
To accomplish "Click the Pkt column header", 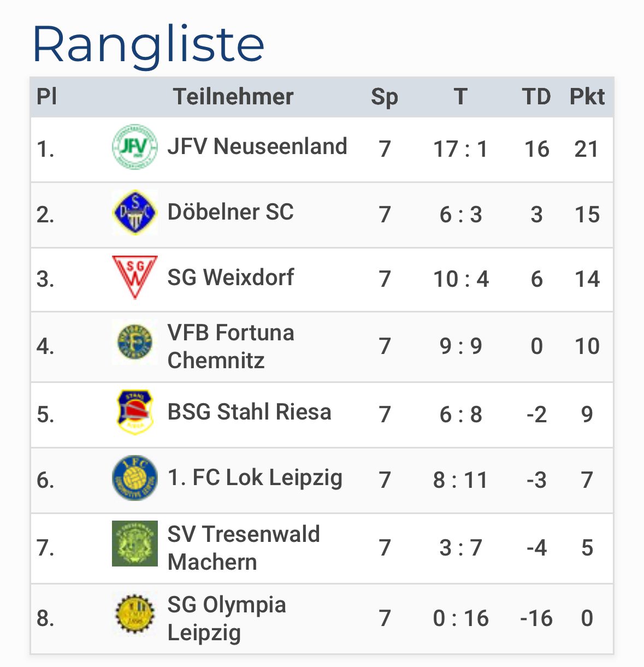I will pyautogui.click(x=587, y=97).
